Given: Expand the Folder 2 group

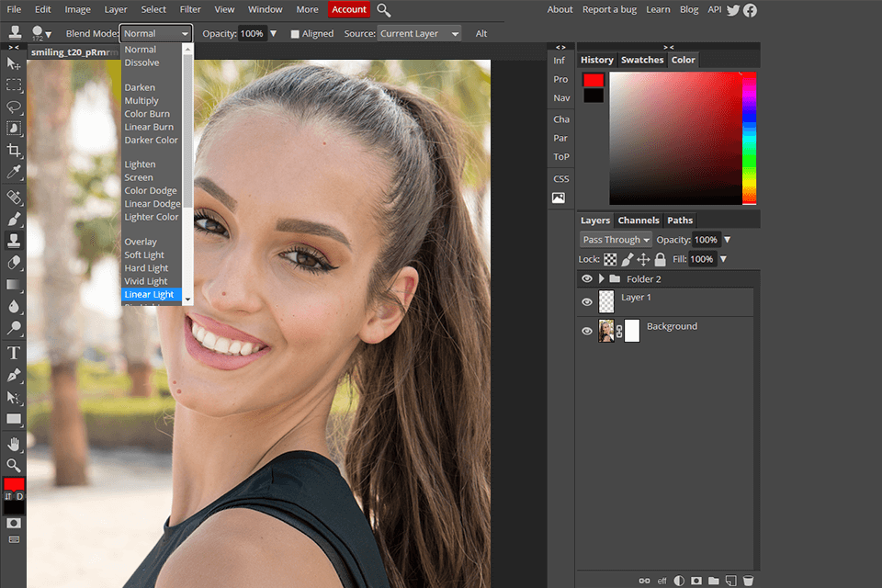Looking at the screenshot, I should pos(602,278).
